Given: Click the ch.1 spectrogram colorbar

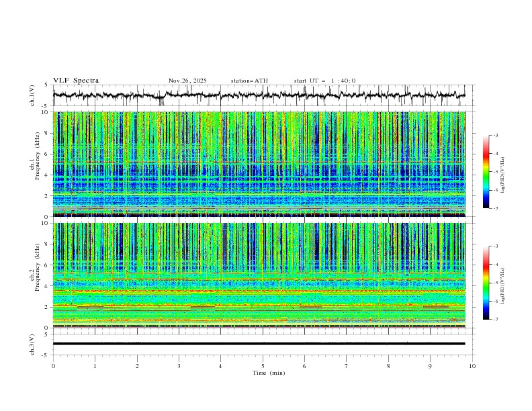Looking at the screenshot, I should pos(486,172).
